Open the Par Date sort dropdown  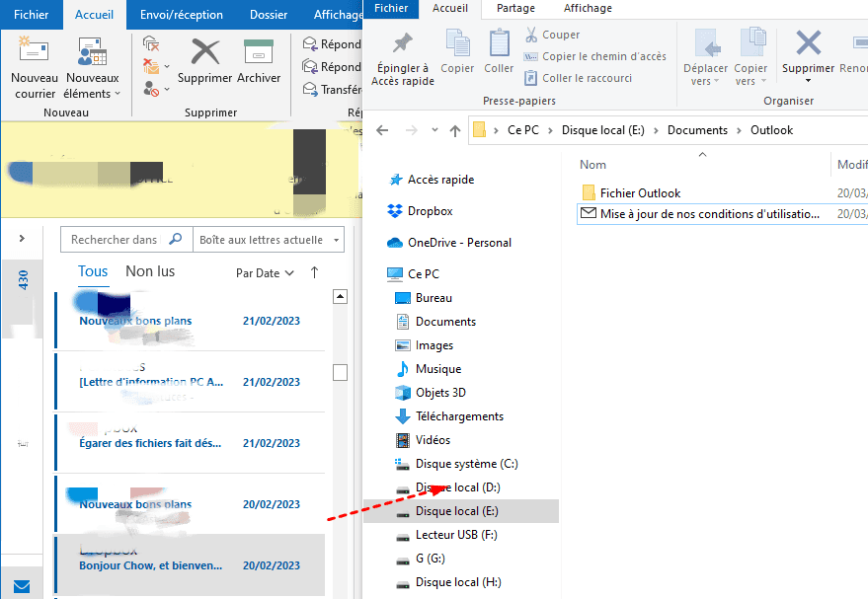265,273
